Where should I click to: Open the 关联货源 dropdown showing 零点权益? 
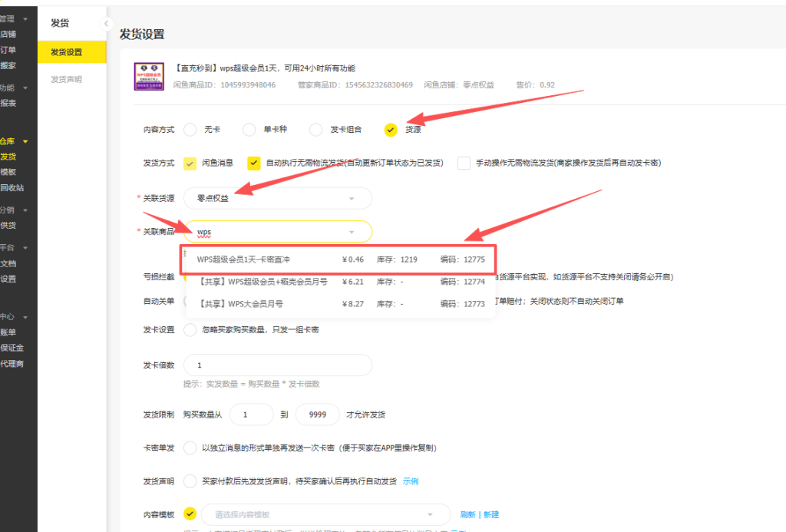[x=277, y=198]
